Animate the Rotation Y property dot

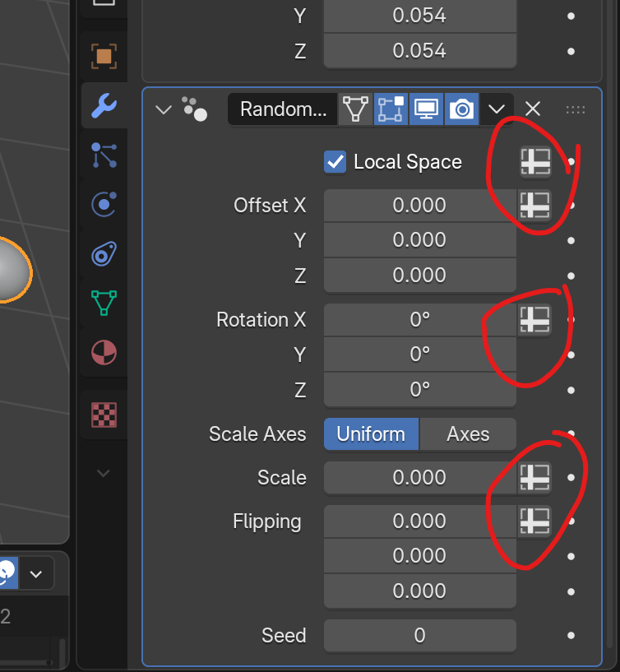(x=571, y=355)
